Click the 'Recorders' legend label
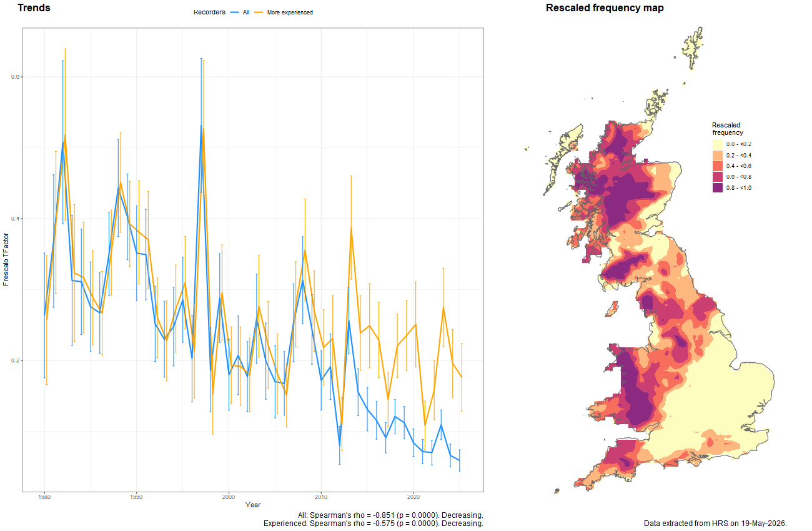The height and width of the screenshot is (531, 812). point(209,12)
